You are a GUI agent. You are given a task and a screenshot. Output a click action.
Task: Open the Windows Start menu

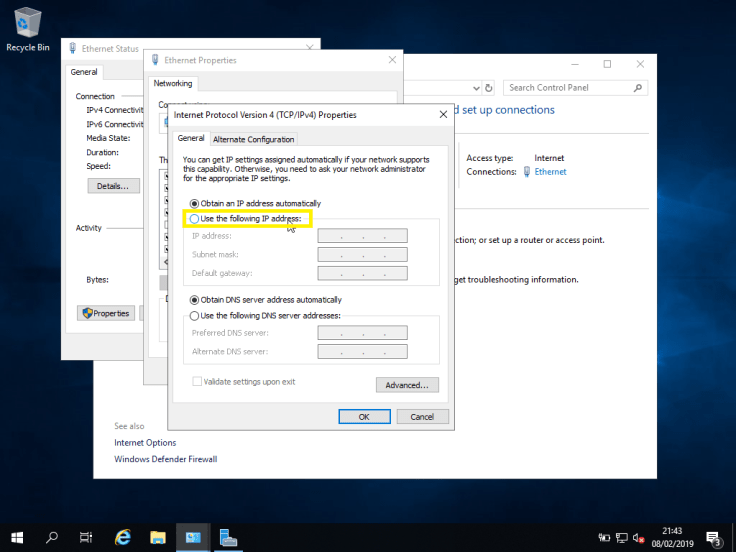(x=18, y=537)
